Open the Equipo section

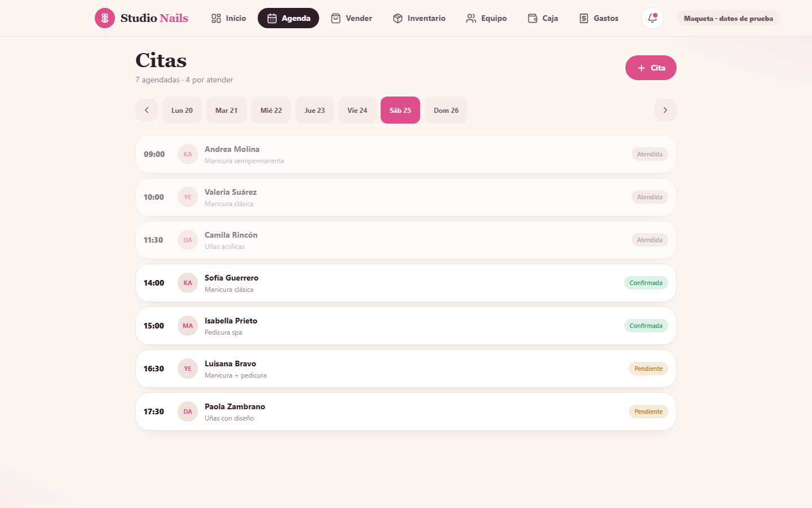[486, 18]
